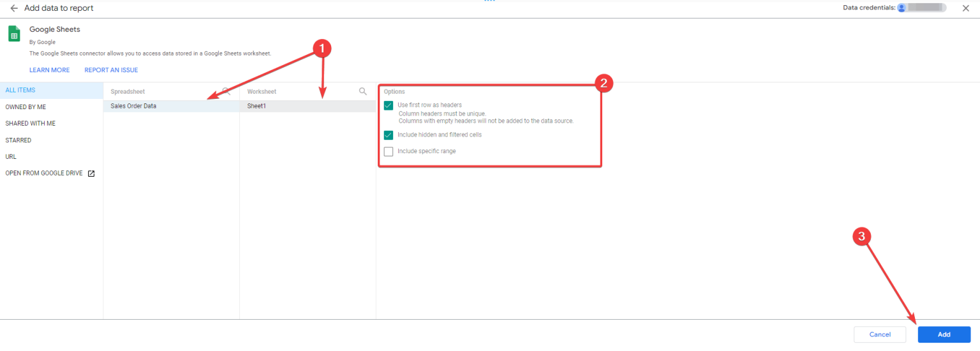The image size is (980, 351).
Task: Click the Spreadsheet column header text
Action: click(128, 92)
